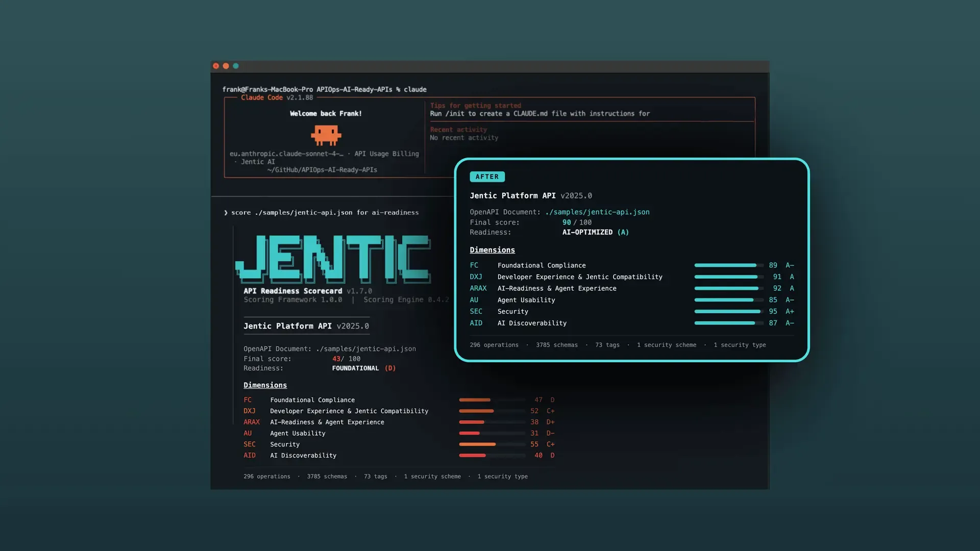Select the "Run /init to create a CLAUDE.md" tip
The image size is (980, 551).
pos(540,114)
